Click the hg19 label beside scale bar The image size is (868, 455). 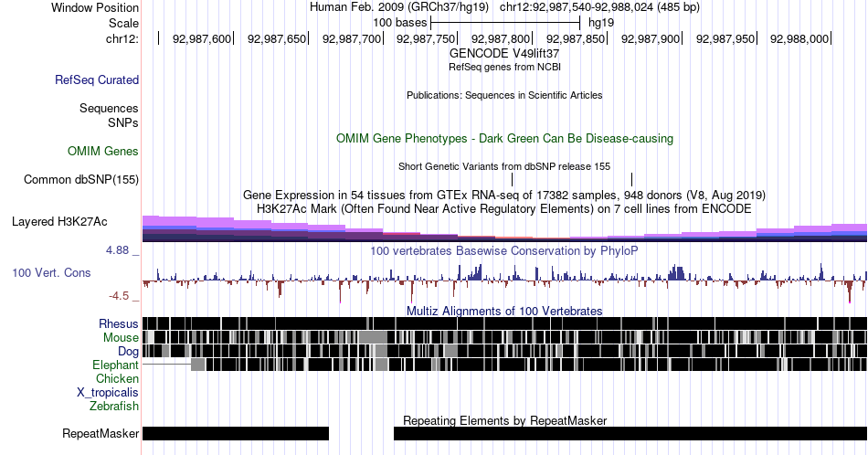tap(601, 23)
